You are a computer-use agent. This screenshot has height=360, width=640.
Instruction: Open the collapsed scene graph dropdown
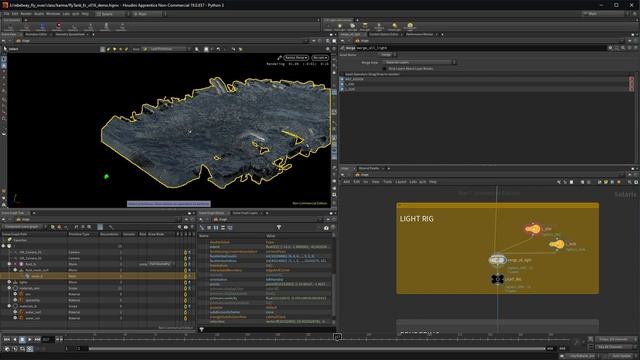click(x=24, y=227)
